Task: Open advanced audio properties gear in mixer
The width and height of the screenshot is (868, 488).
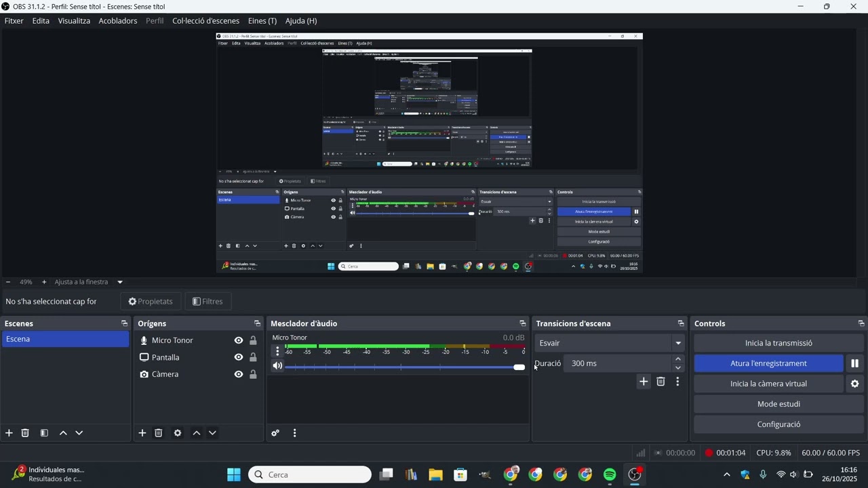Action: [x=275, y=433]
